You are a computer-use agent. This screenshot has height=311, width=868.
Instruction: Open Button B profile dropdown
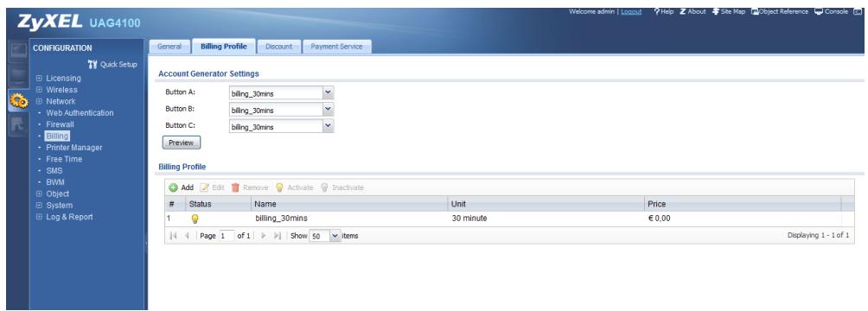click(329, 110)
